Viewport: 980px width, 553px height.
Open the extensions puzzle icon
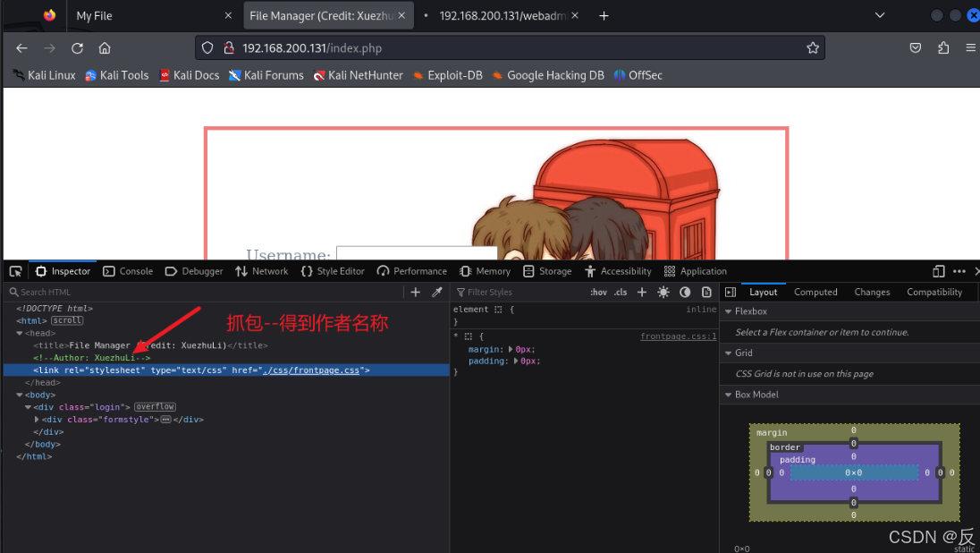coord(943,48)
